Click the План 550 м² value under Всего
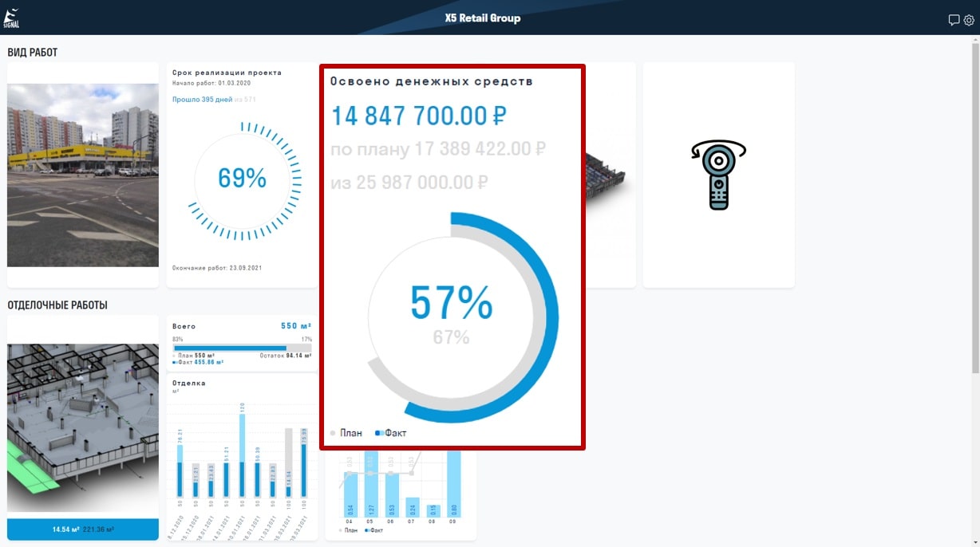 [195, 356]
